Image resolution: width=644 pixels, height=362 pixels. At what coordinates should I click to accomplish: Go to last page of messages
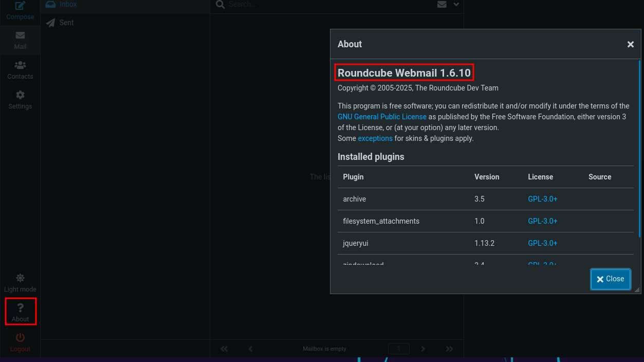click(450, 349)
